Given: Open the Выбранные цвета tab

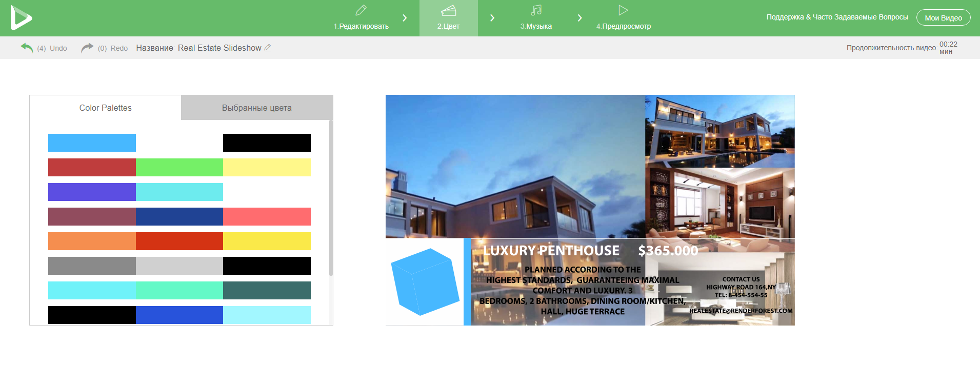Looking at the screenshot, I should (x=256, y=108).
